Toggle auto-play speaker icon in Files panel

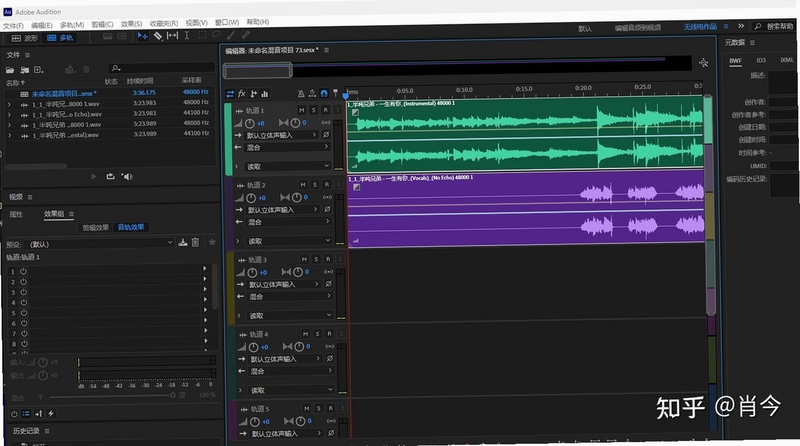(127, 177)
